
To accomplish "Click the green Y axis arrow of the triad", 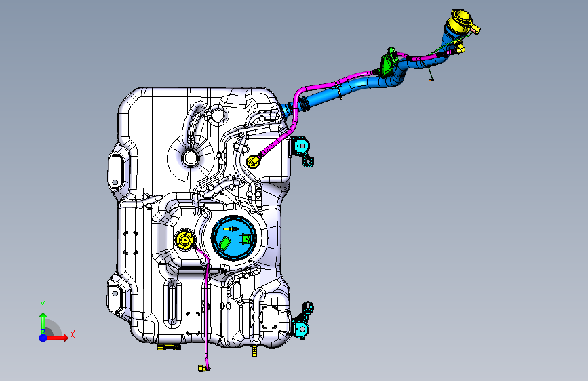I will tap(43, 322).
